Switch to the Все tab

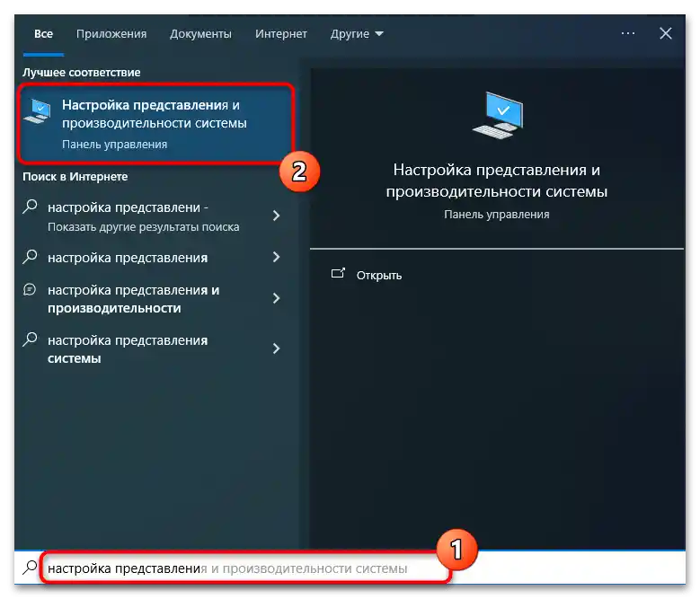pos(43,34)
